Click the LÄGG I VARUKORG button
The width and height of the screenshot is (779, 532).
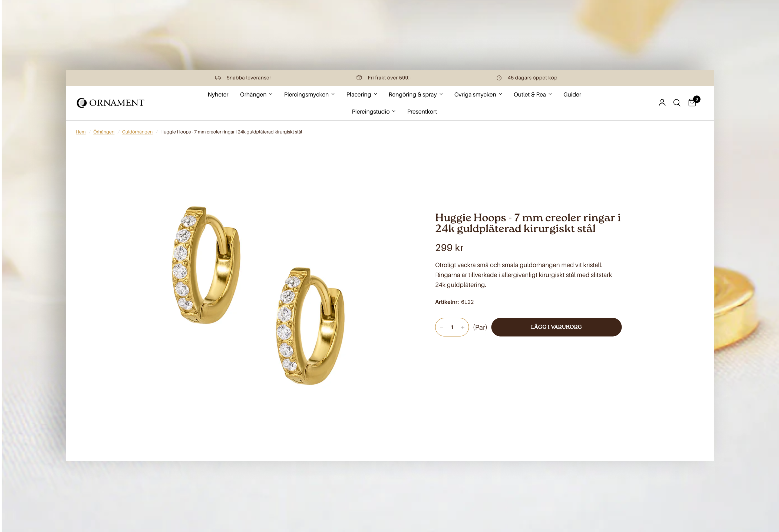click(556, 327)
